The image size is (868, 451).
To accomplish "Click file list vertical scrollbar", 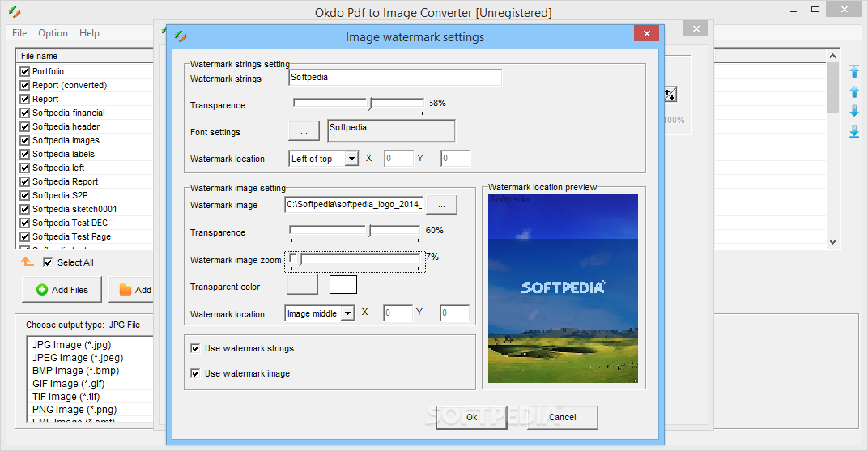I will tap(832, 150).
